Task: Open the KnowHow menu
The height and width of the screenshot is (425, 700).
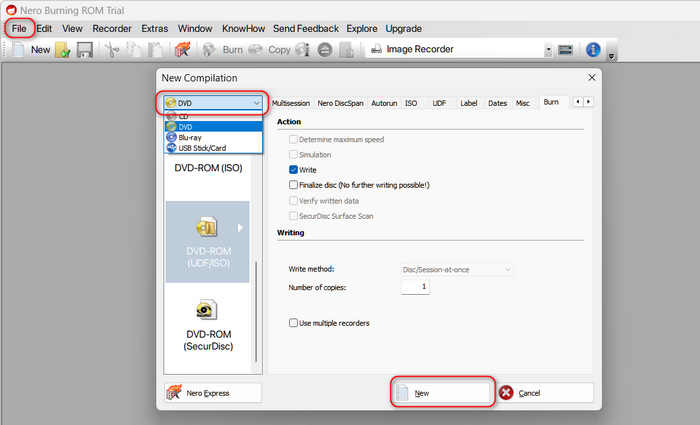Action: (243, 29)
